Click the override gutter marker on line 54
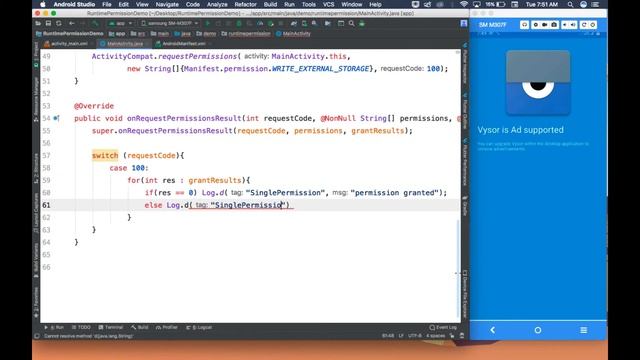This screenshot has width=640, height=360. (x=56, y=118)
